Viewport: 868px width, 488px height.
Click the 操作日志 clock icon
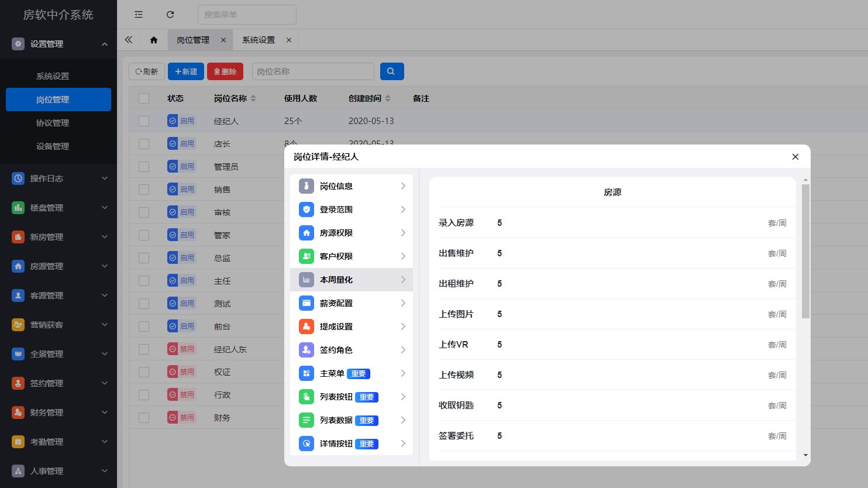tap(18, 178)
